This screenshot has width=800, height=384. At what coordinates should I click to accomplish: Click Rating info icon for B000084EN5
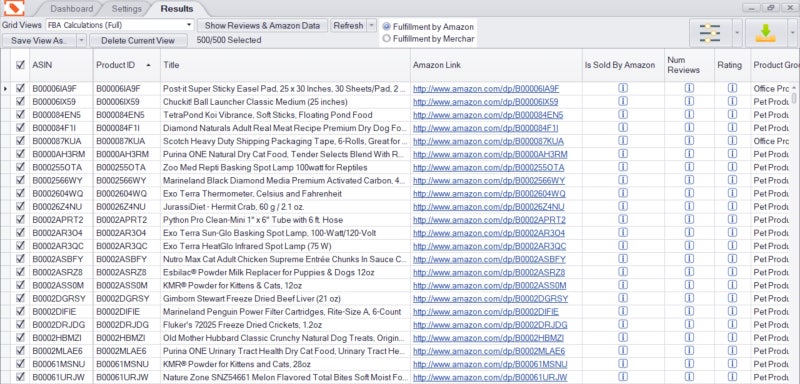click(x=732, y=115)
